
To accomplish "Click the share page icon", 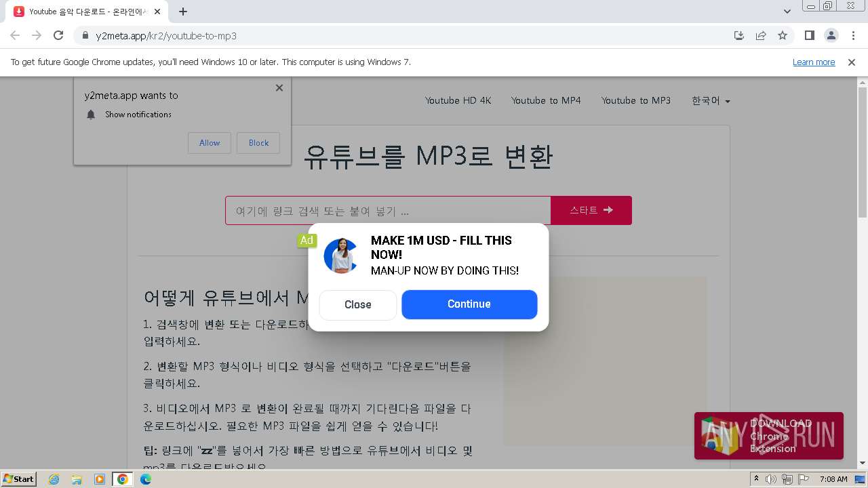I will click(x=761, y=35).
